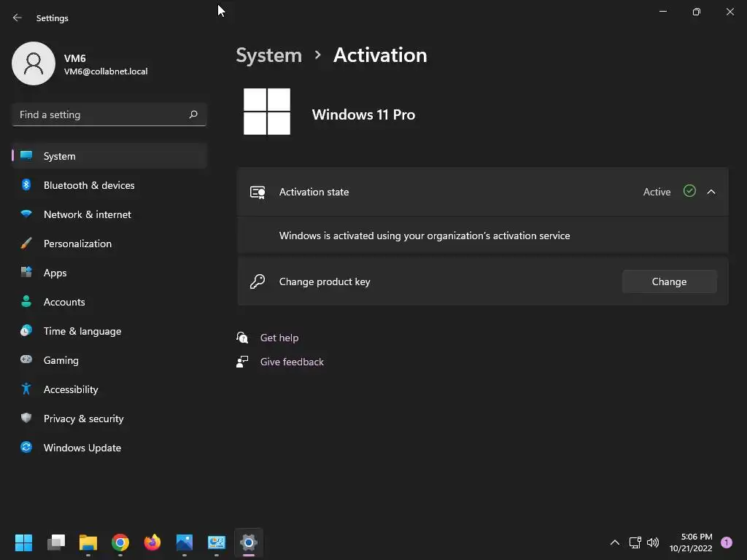Open the Apps settings page
The width and height of the screenshot is (747, 560).
click(109, 273)
